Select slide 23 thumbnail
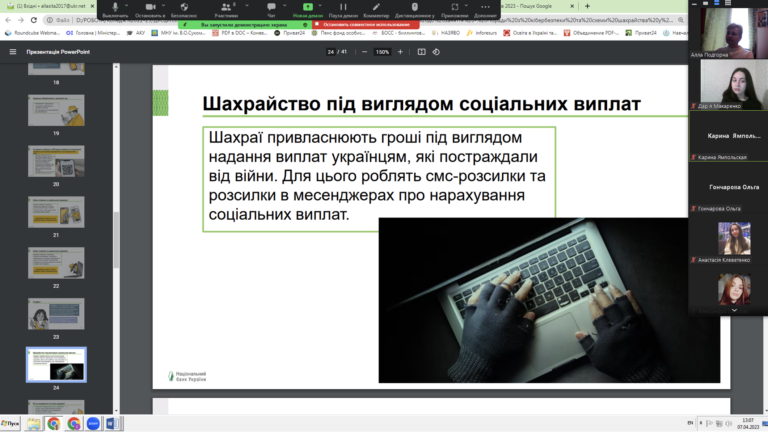768x432 pixels. (x=56, y=314)
